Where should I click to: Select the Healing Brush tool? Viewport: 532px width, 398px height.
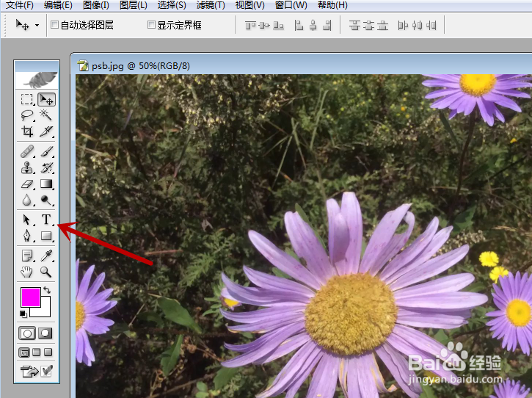pos(27,151)
